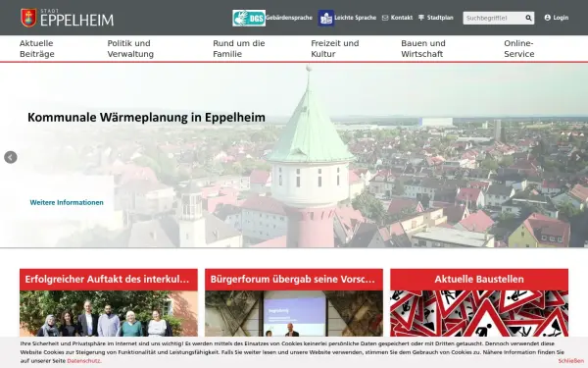Click the Login user icon
This screenshot has height=368, width=588.
pos(548,18)
